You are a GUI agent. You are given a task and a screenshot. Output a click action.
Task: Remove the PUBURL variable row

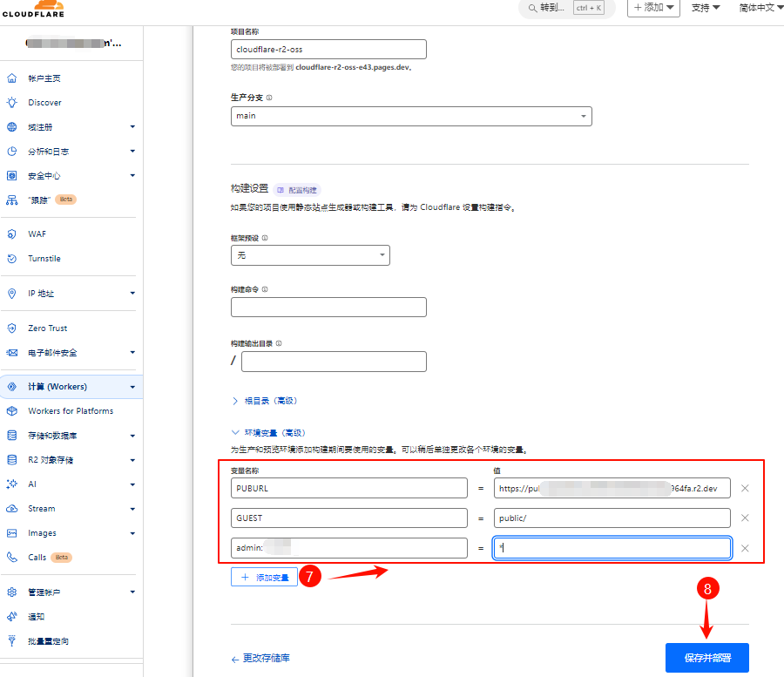pyautogui.click(x=745, y=488)
